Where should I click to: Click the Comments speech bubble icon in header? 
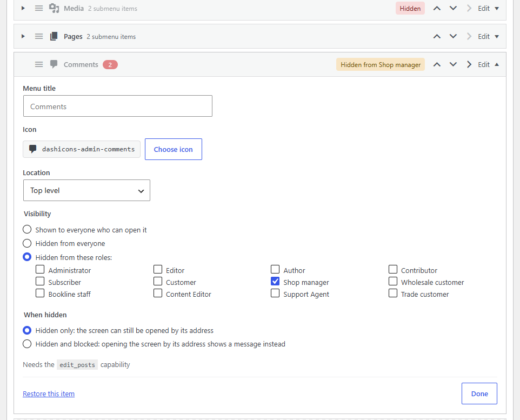pyautogui.click(x=54, y=64)
